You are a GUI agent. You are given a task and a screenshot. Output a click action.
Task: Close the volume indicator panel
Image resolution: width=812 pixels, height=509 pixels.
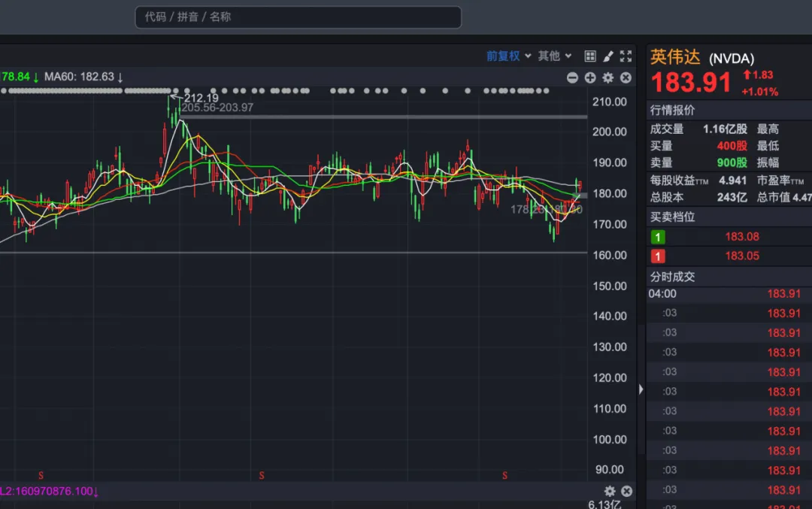coord(626,491)
